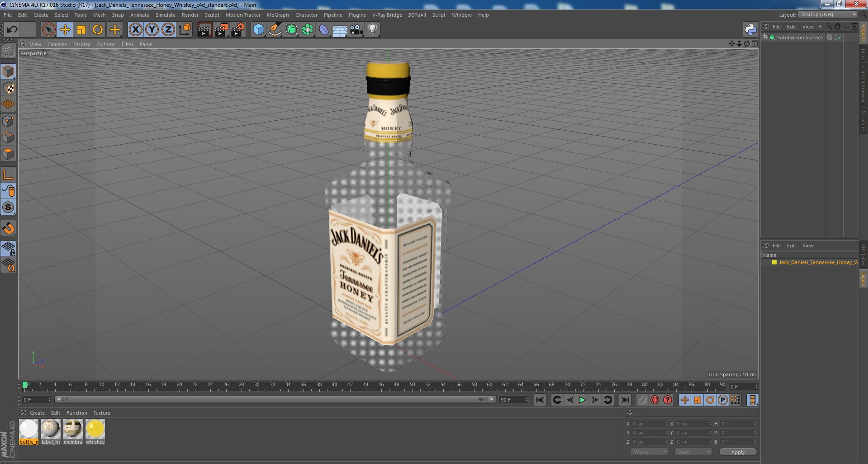Select the membrane material swatch
This screenshot has width=868, height=464.
73,432
